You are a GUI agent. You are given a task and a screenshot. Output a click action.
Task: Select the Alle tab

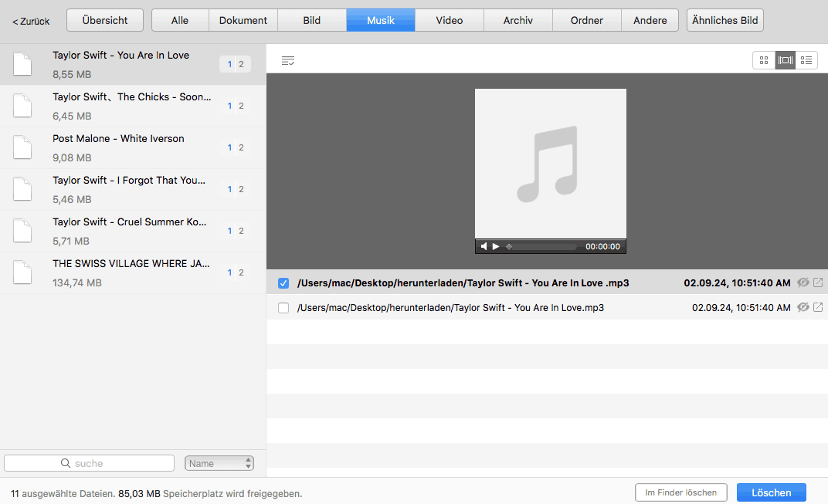click(180, 20)
